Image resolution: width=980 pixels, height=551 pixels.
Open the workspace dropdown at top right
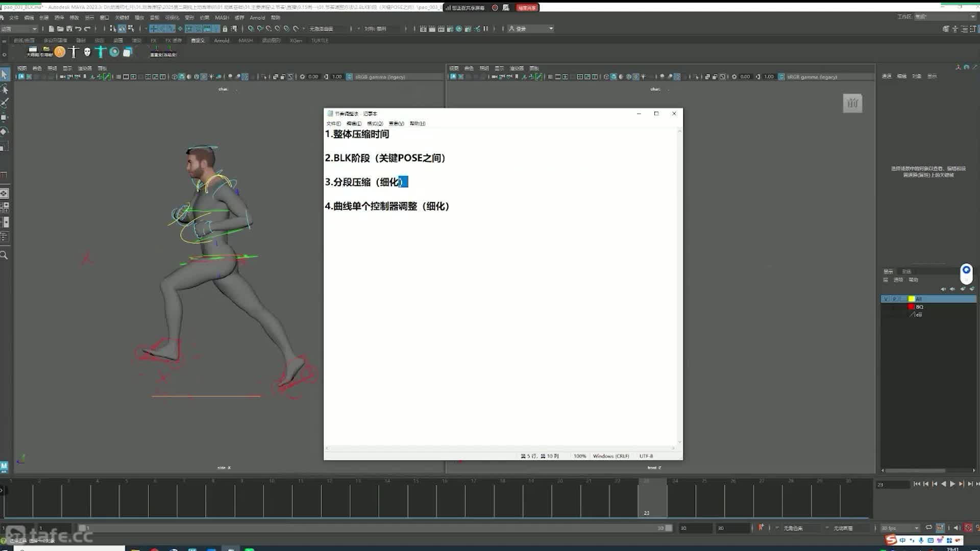pos(944,16)
